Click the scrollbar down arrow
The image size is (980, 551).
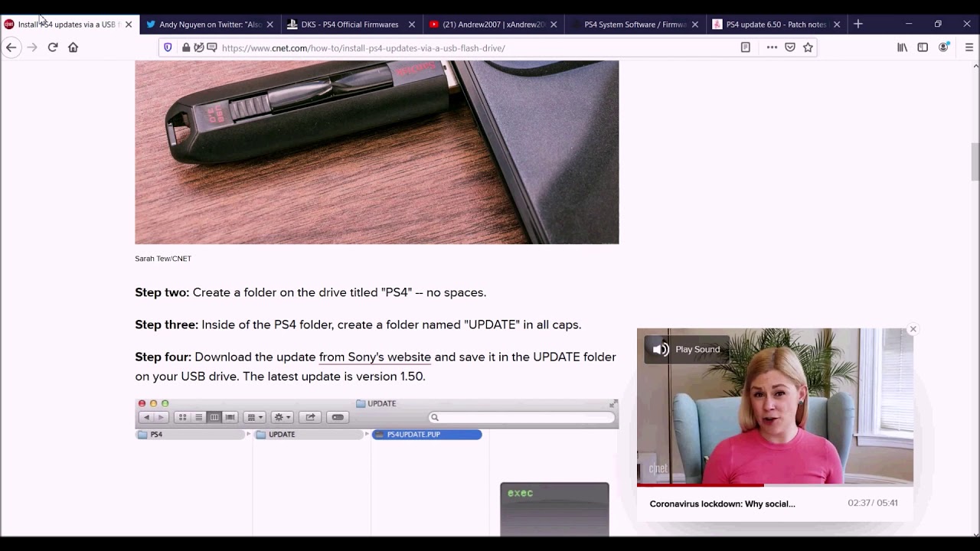975,533
